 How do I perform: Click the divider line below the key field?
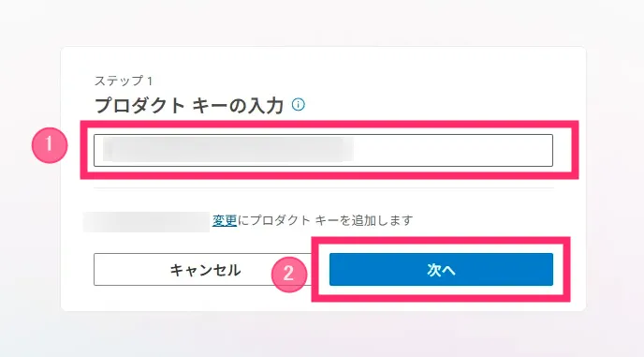[324, 188]
